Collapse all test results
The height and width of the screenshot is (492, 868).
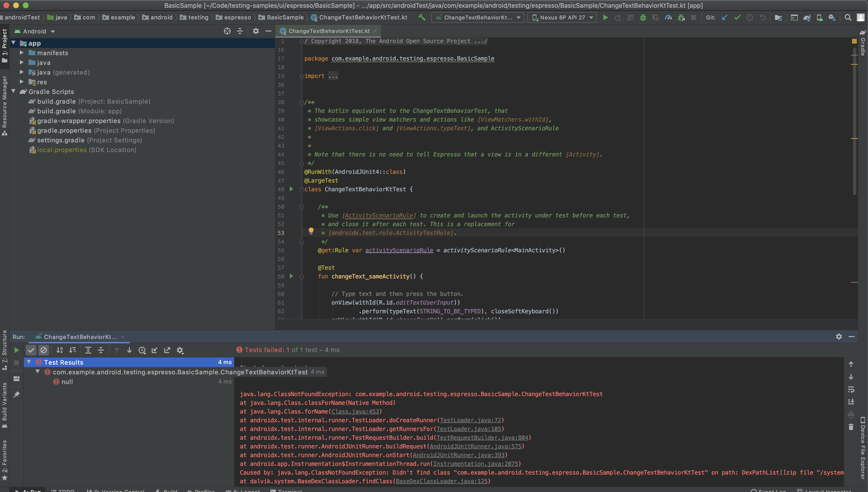[101, 350]
